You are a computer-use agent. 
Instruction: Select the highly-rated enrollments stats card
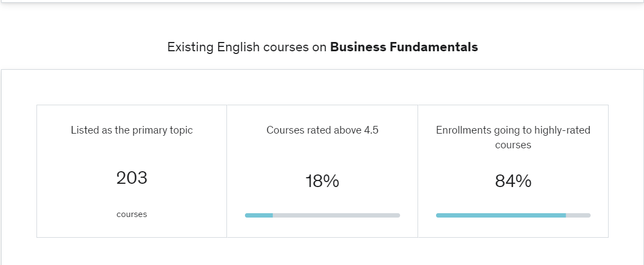click(x=513, y=171)
